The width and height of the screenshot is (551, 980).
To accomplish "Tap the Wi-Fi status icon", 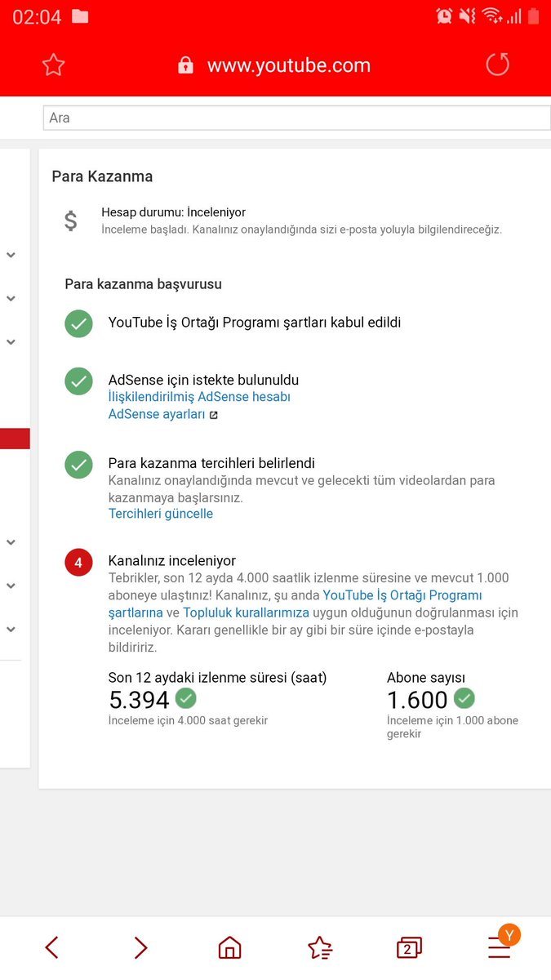I will (491, 16).
